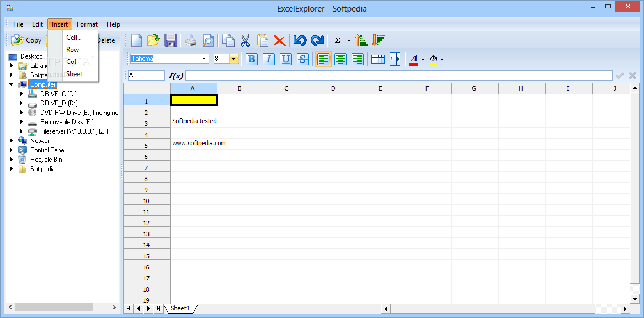This screenshot has height=318, width=644.
Task: Open the Edit menu
Action: [x=38, y=24]
